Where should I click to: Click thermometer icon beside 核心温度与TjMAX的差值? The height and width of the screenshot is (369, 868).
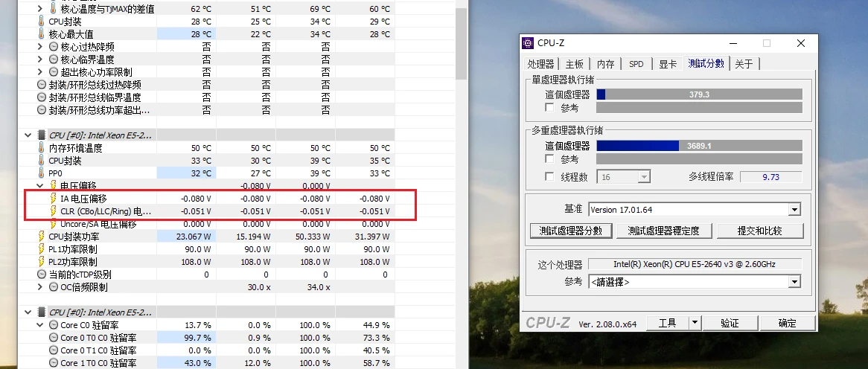[x=53, y=9]
